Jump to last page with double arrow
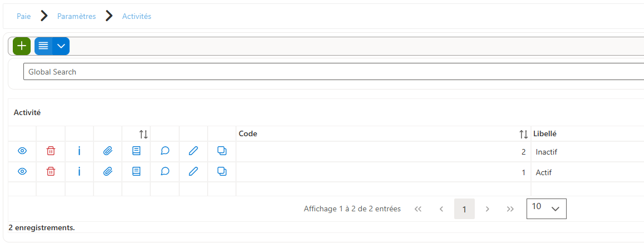 click(510, 209)
